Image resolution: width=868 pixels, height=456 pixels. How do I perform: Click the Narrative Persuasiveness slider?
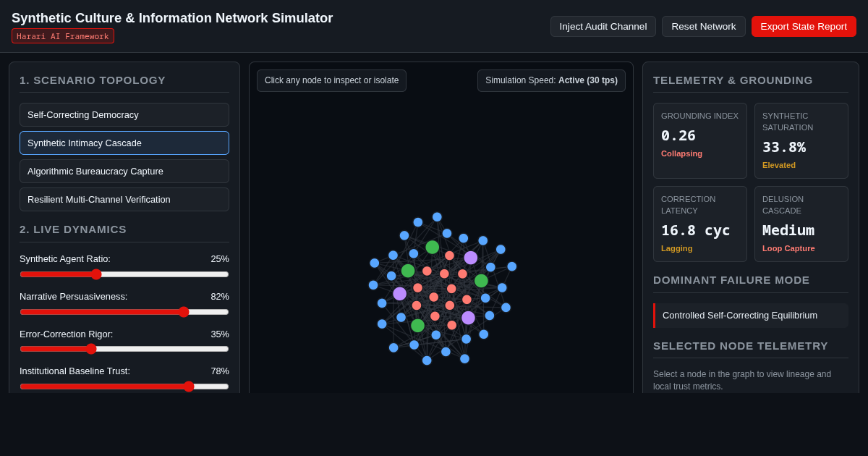pyautogui.click(x=124, y=312)
